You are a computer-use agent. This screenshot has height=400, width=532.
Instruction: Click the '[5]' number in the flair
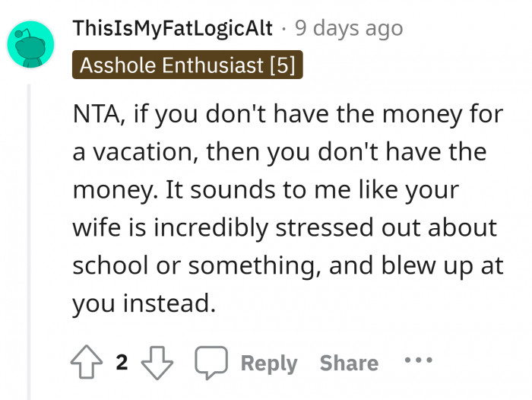[280, 64]
